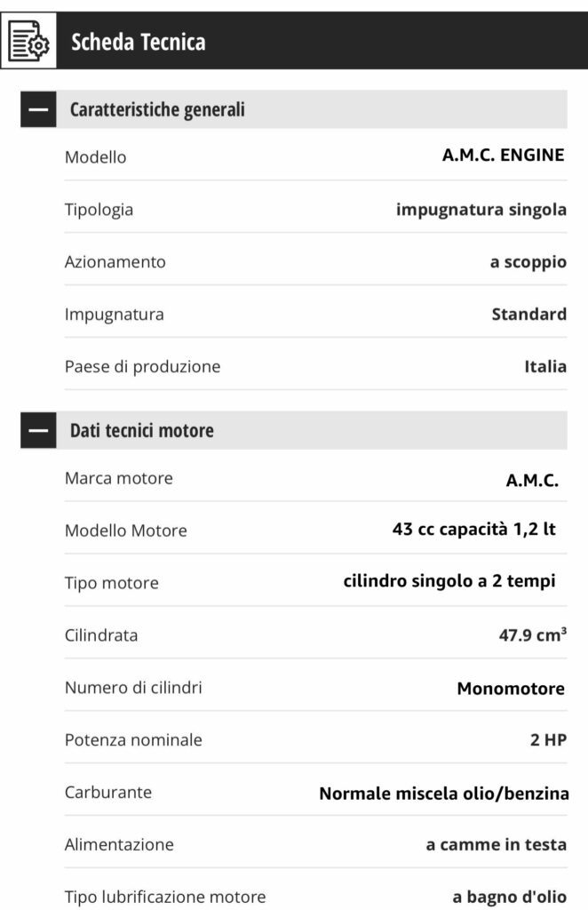Click cilindro singolo a 2 tempi

pos(449,581)
